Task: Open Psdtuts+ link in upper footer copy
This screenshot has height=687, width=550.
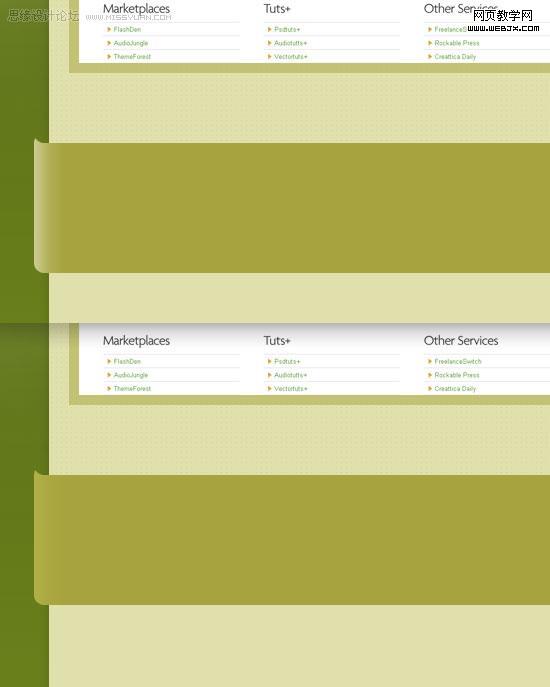Action: click(287, 29)
